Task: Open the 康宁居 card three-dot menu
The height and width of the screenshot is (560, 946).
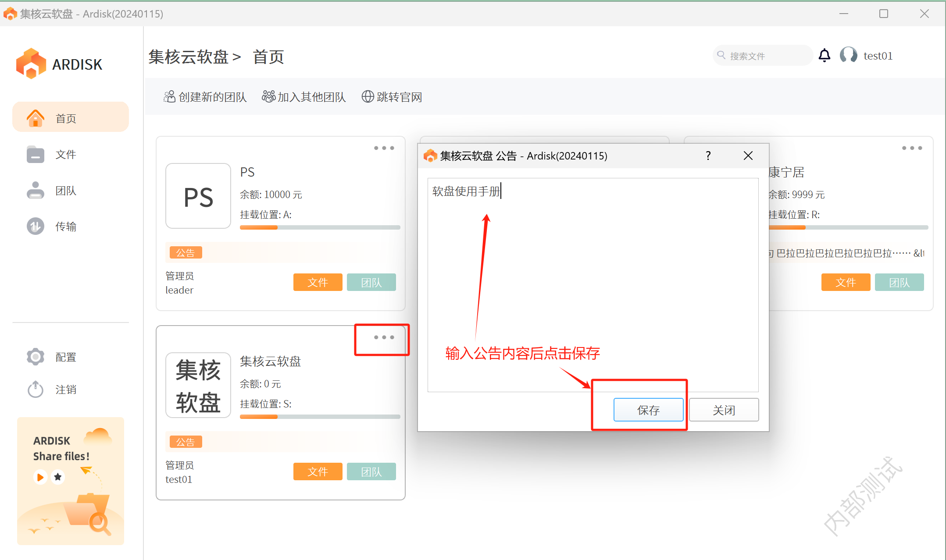Action: pyautogui.click(x=912, y=148)
